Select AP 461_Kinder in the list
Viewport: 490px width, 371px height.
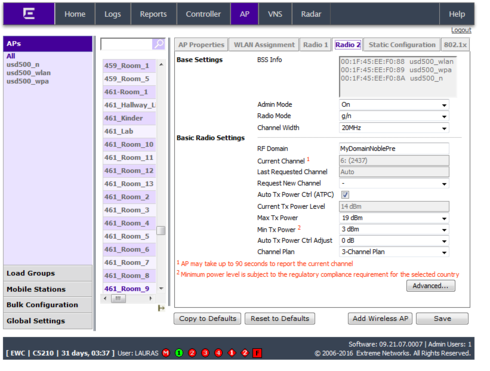click(x=129, y=118)
